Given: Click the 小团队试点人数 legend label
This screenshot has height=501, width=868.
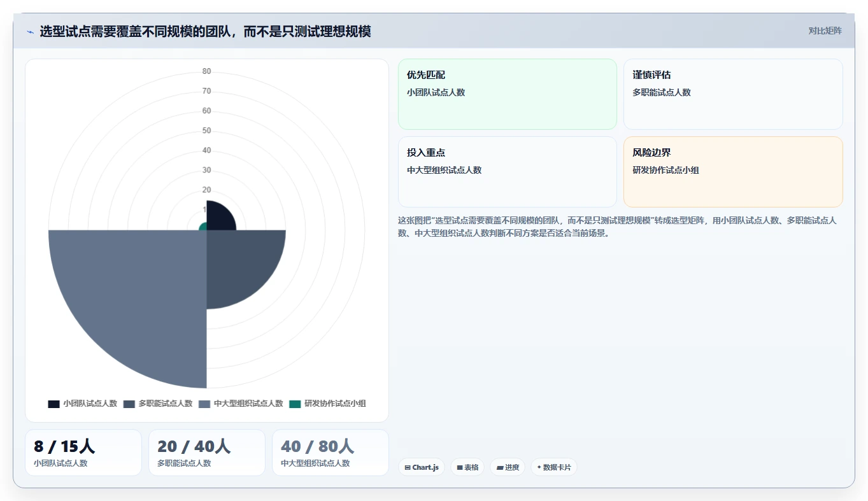Looking at the screenshot, I should (90, 404).
